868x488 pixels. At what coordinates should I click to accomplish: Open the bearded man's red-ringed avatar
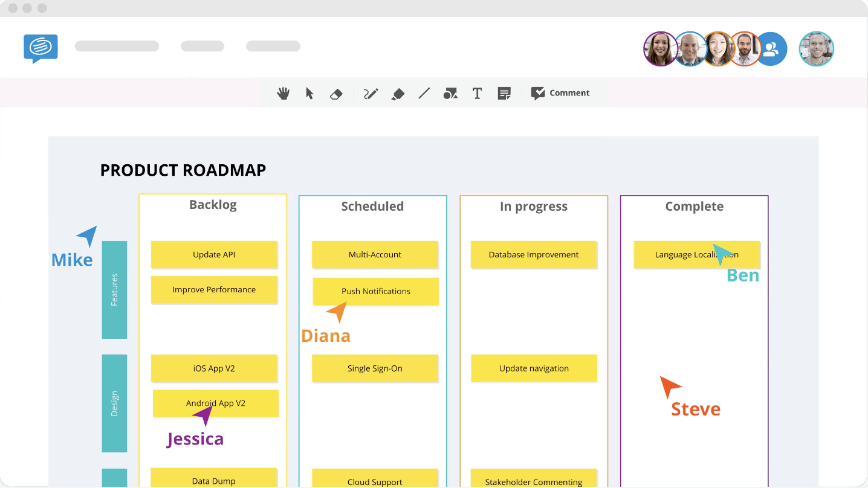pyautogui.click(x=745, y=49)
